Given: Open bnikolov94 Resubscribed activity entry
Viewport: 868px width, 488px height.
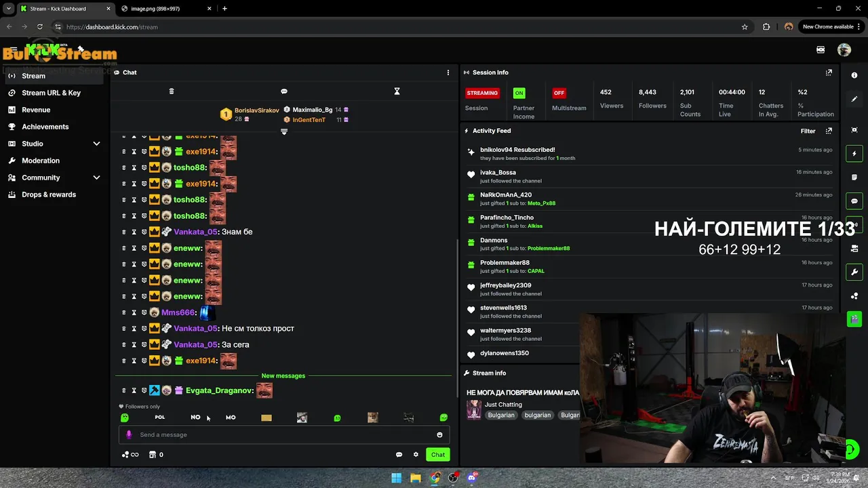Looking at the screenshot, I should (649, 154).
